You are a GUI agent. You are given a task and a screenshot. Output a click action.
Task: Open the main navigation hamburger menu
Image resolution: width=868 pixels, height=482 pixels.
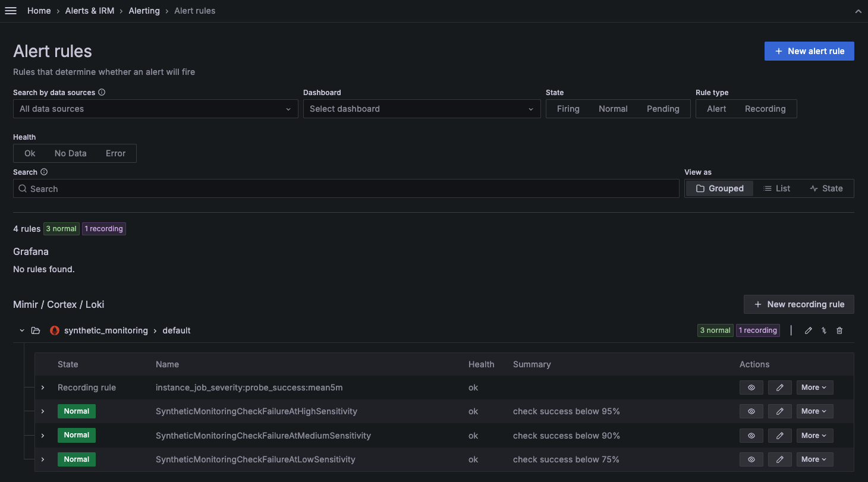pos(11,10)
